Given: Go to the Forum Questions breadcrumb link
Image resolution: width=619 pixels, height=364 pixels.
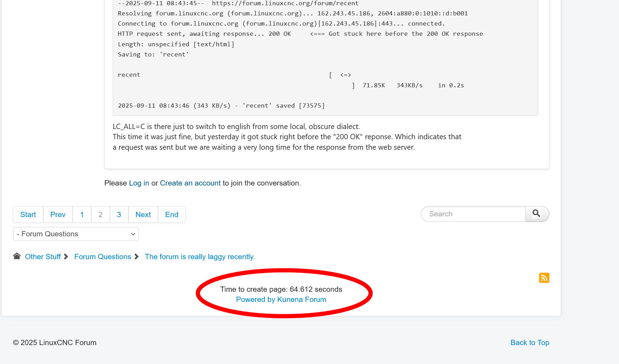Looking at the screenshot, I should 103,257.
